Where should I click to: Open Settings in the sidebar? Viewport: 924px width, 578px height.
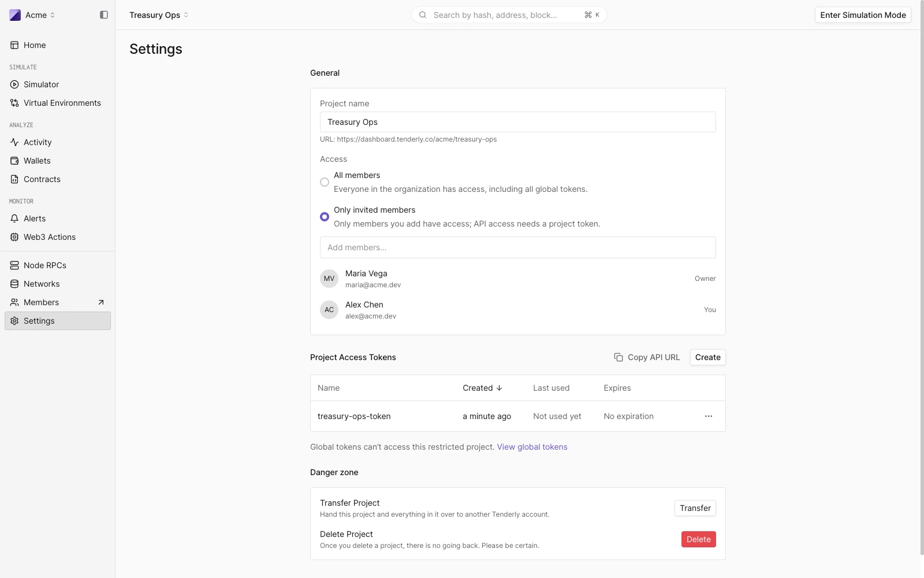click(58, 321)
